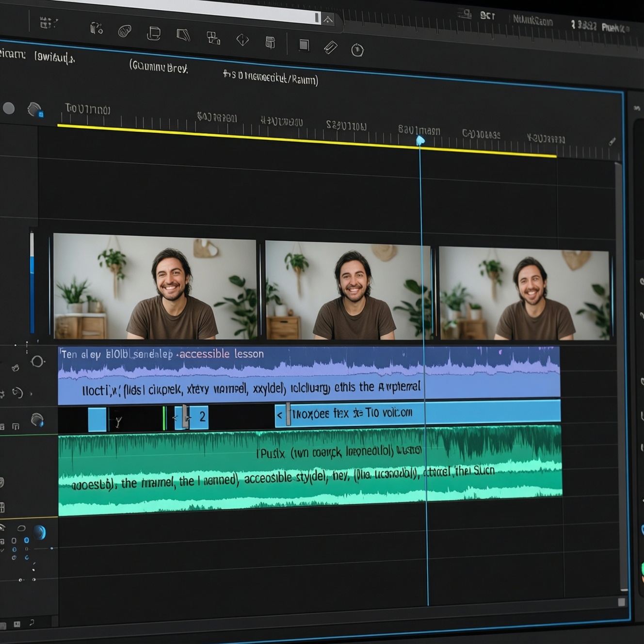Select the tab label ending in '/Raınm)'

point(271,77)
